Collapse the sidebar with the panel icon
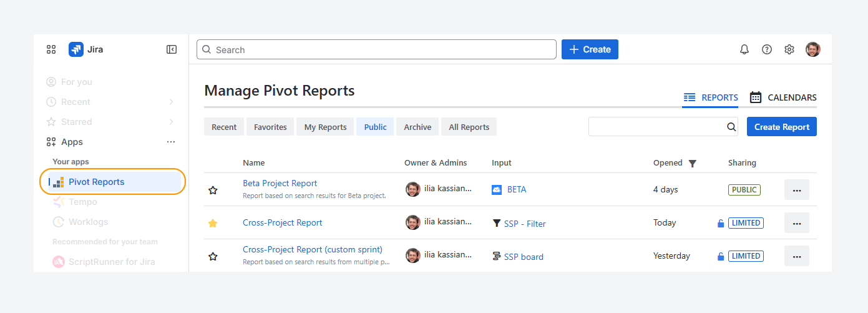Image resolution: width=868 pixels, height=313 pixels. tap(172, 49)
